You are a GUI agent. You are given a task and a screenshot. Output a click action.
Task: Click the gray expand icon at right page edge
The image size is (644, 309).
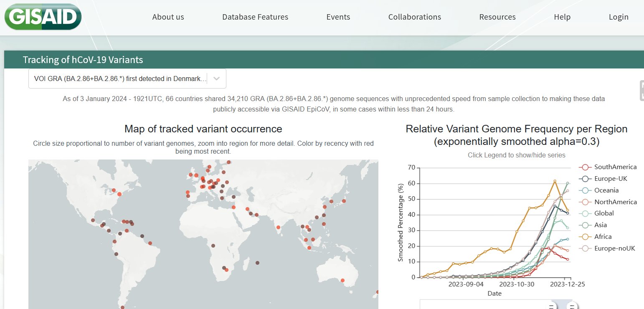[x=641, y=91]
